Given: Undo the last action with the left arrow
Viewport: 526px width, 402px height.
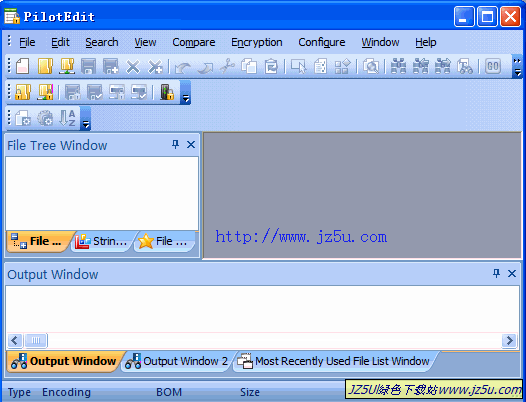Looking at the screenshot, I should point(183,67).
